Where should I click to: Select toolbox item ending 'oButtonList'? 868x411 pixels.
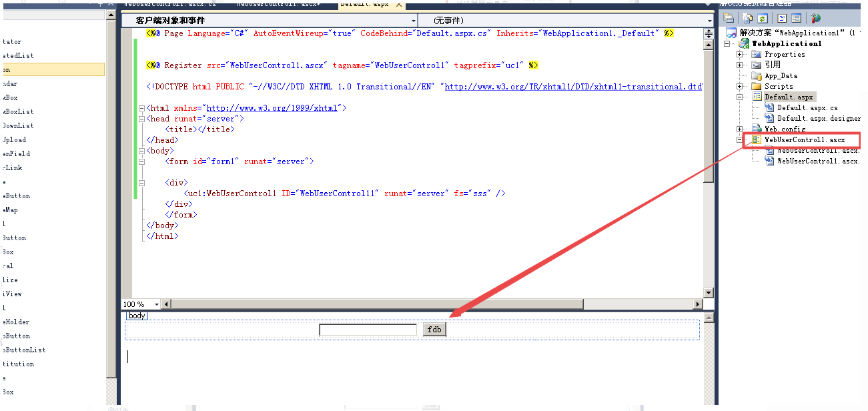[x=24, y=350]
